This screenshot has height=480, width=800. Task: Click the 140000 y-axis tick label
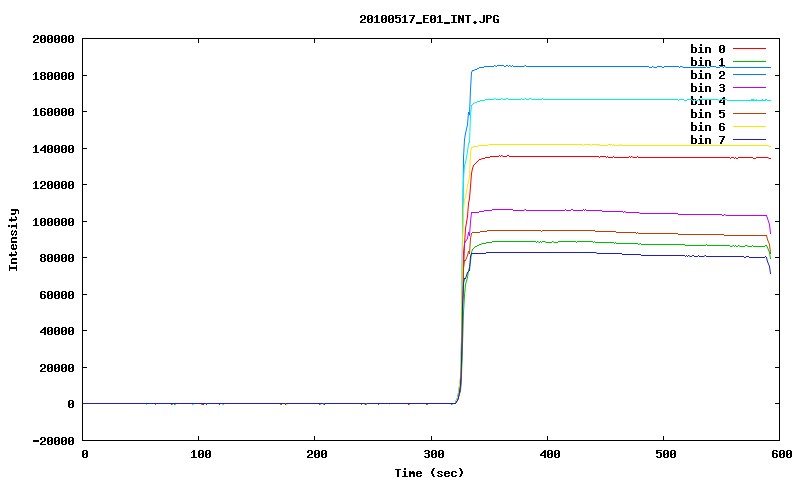pyautogui.click(x=53, y=149)
